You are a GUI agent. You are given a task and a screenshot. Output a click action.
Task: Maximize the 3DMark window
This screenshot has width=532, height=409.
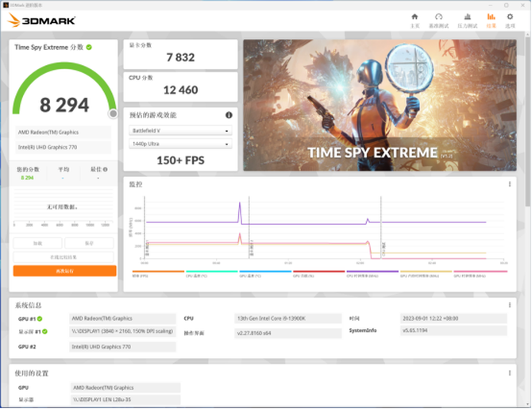click(507, 5)
